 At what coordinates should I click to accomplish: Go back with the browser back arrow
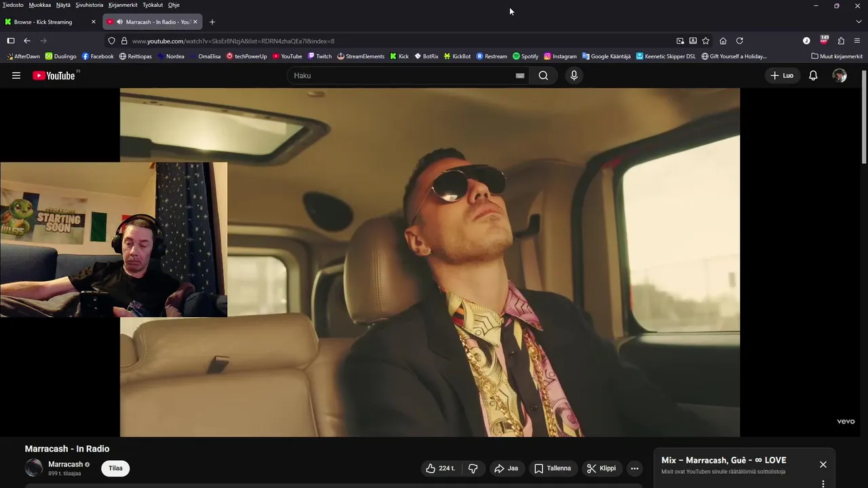27,41
